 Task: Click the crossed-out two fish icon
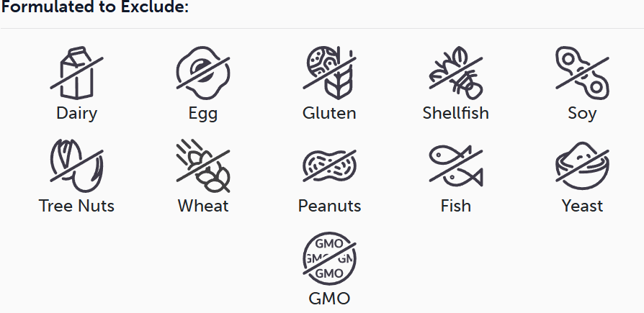[x=455, y=165]
